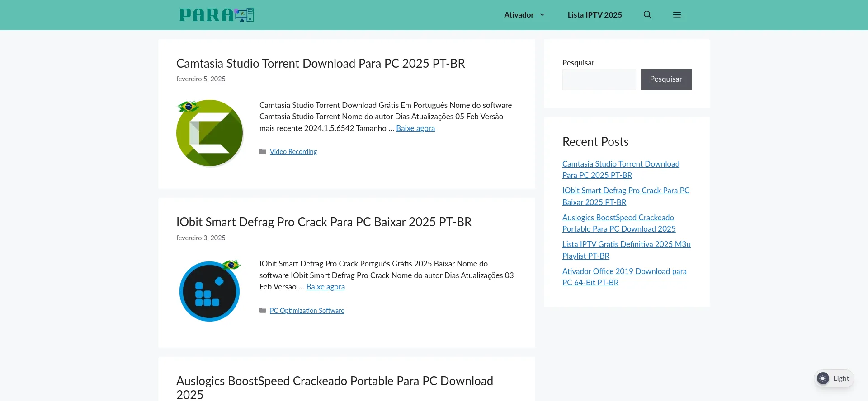Open the Video Recording category link
The image size is (868, 401).
click(x=293, y=152)
